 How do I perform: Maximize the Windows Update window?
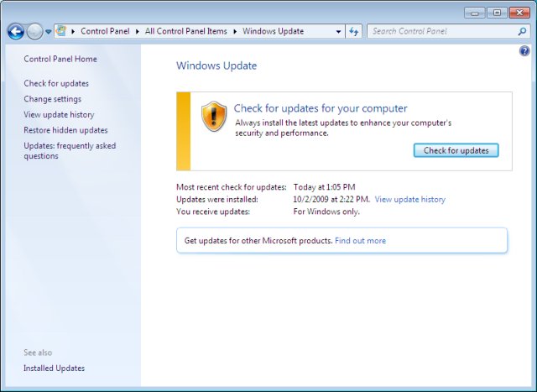pos(497,13)
